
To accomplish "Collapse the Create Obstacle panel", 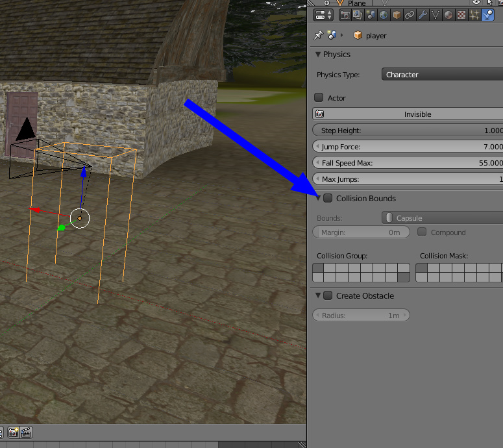I will [x=318, y=295].
